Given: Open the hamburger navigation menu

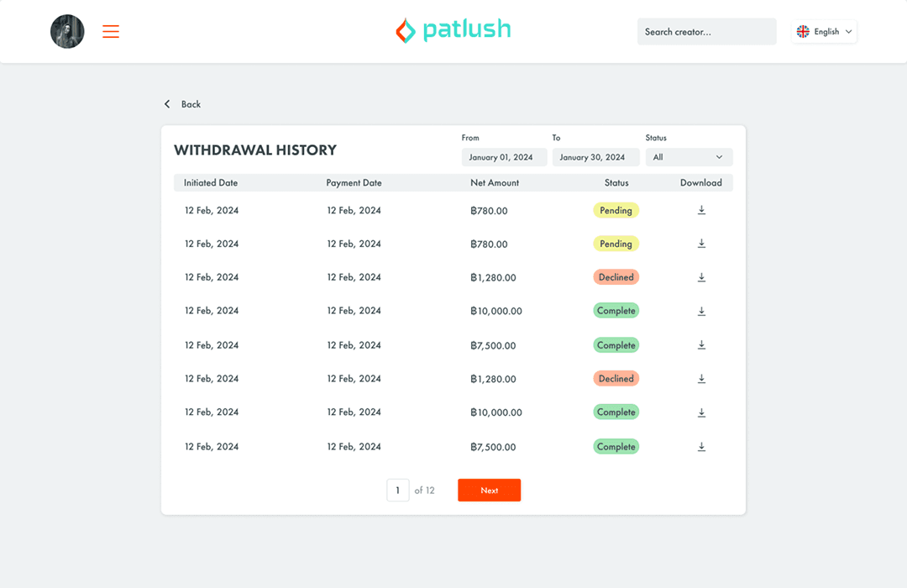Looking at the screenshot, I should tap(110, 31).
